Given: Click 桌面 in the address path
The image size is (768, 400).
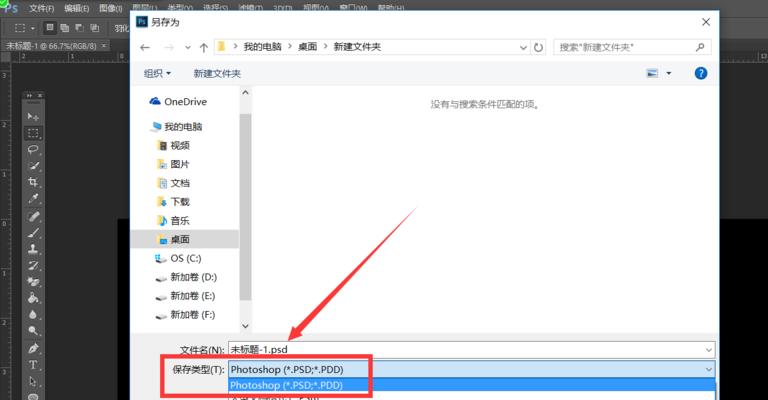Looking at the screenshot, I should pyautogui.click(x=308, y=47).
